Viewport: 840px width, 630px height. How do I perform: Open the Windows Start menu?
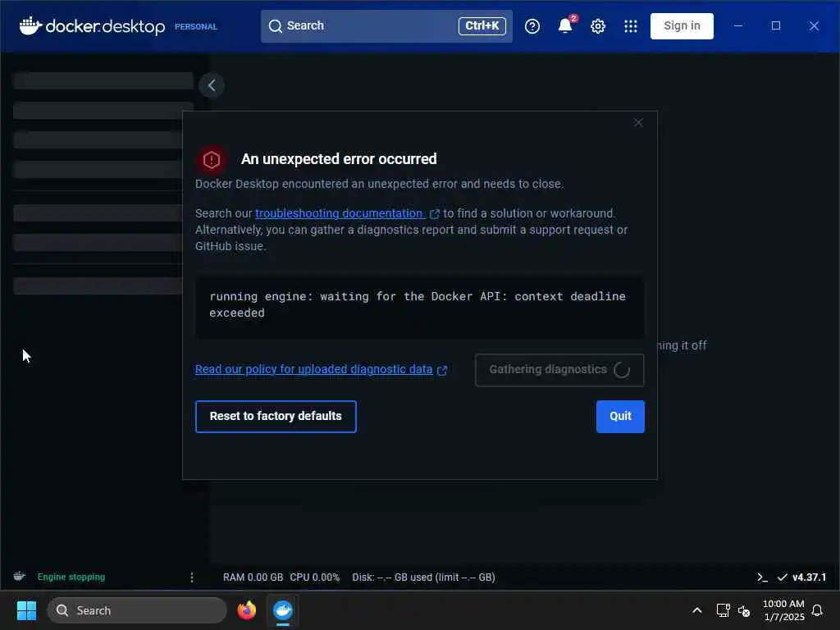[x=26, y=610]
